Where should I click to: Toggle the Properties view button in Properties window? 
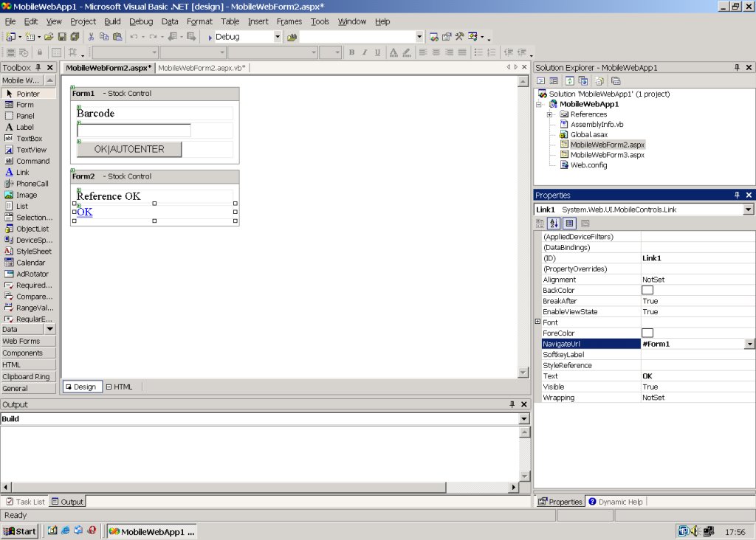[569, 223]
